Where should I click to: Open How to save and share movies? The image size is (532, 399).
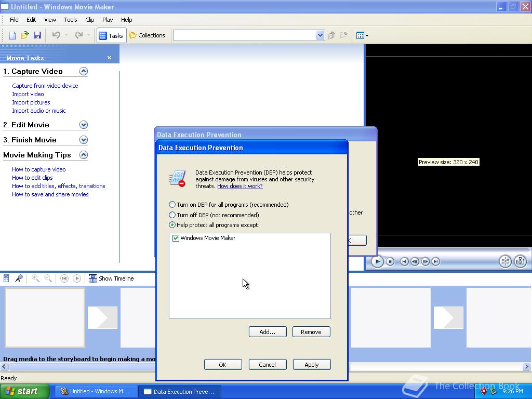(x=50, y=194)
